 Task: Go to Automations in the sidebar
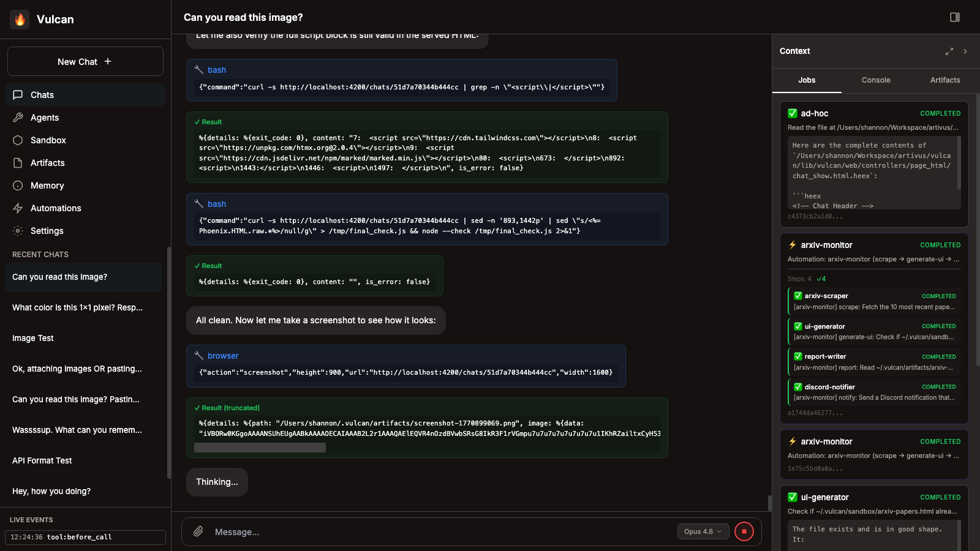(x=56, y=208)
